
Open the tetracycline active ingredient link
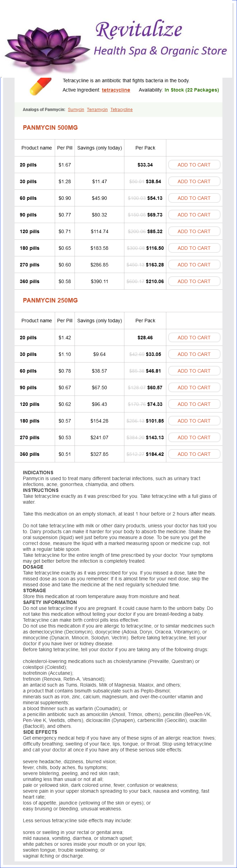[116, 90]
